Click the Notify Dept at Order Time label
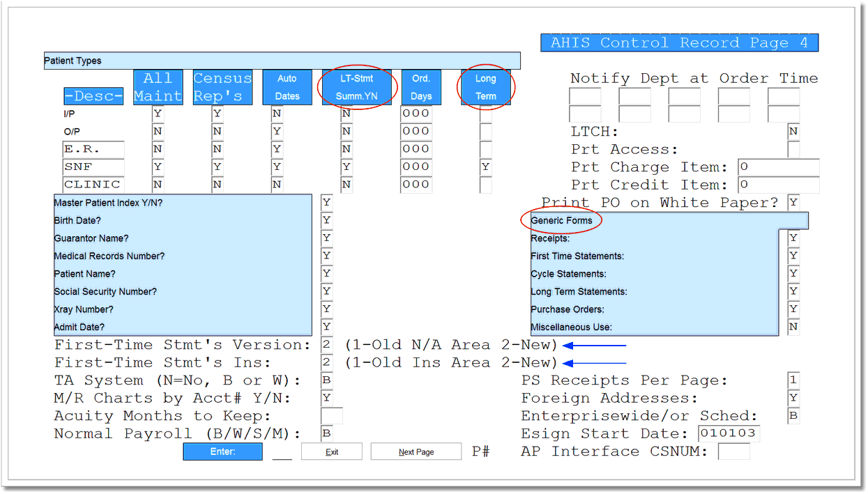This screenshot has width=868, height=494. (694, 79)
